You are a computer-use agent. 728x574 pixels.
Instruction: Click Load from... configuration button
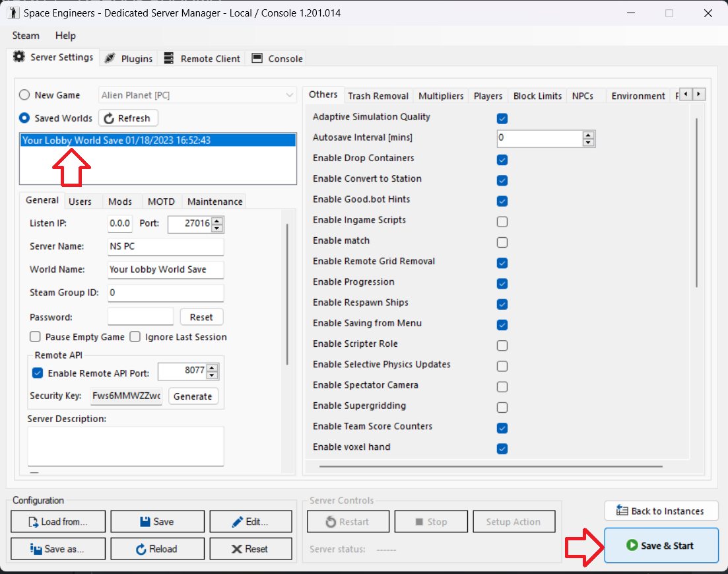coord(58,522)
